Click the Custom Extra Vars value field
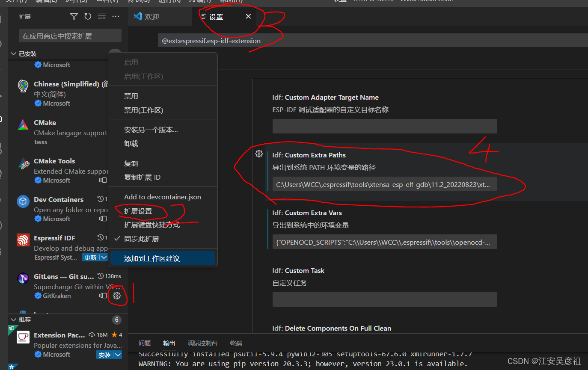 tap(385, 242)
